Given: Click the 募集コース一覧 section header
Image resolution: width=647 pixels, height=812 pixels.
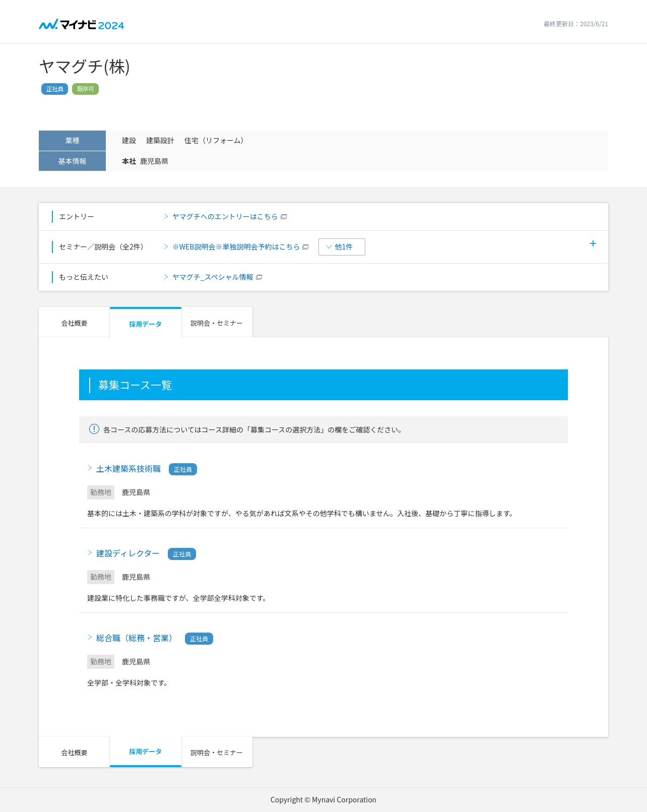Looking at the screenshot, I should [x=323, y=385].
